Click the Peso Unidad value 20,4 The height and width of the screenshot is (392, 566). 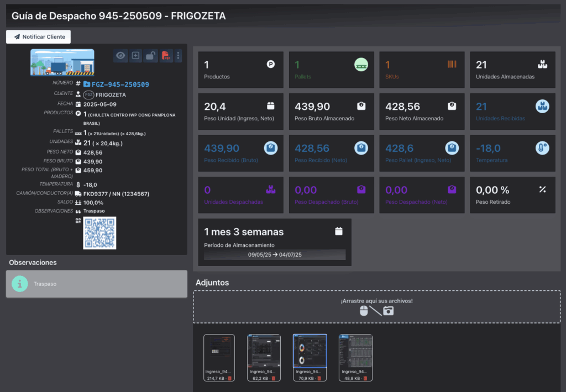point(215,107)
